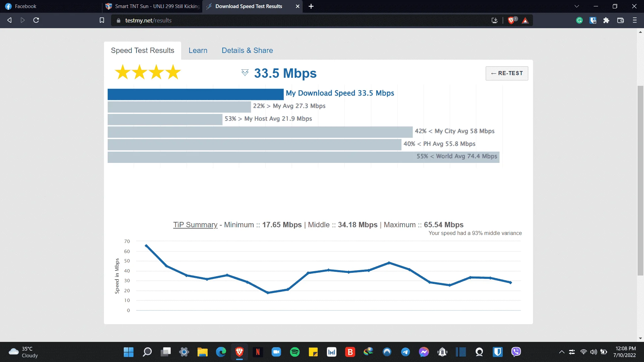Viewport: 644px width, 362px height.
Task: Click the four-star rating
Action: click(148, 72)
